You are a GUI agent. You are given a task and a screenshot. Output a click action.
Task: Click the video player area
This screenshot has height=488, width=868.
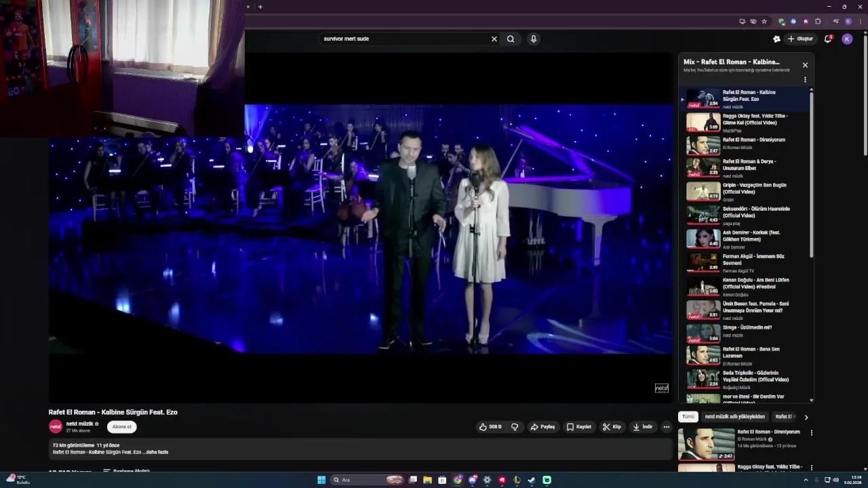coord(361,229)
